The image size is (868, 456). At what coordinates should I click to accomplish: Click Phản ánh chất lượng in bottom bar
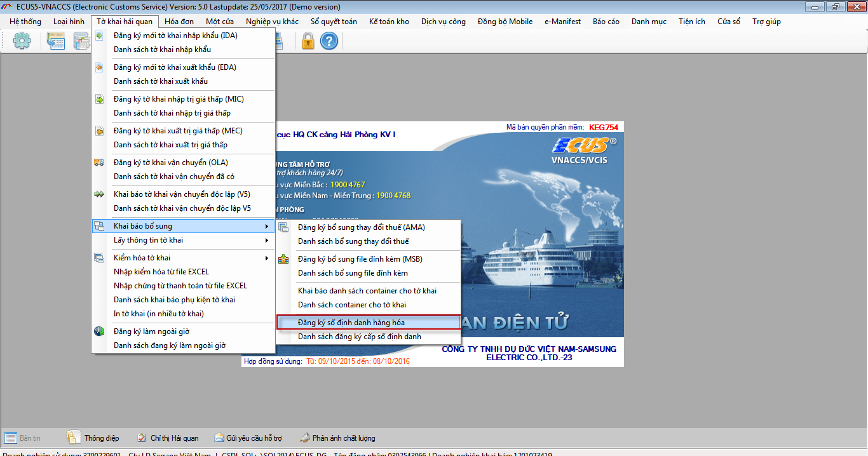click(x=337, y=438)
